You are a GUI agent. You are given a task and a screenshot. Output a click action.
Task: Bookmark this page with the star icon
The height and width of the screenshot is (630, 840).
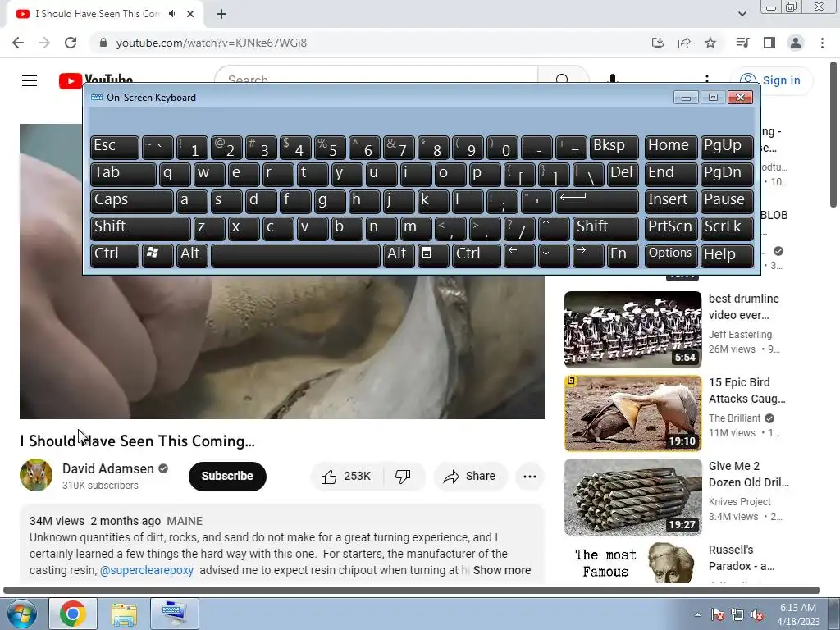pyautogui.click(x=710, y=43)
